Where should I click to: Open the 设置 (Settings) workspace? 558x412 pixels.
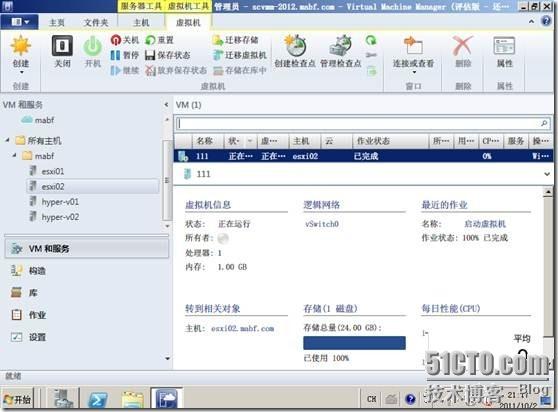click(x=28, y=337)
